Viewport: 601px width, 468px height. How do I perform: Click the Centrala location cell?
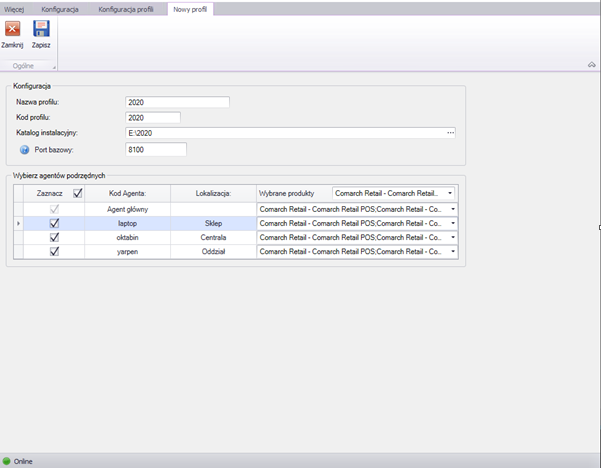(213, 237)
